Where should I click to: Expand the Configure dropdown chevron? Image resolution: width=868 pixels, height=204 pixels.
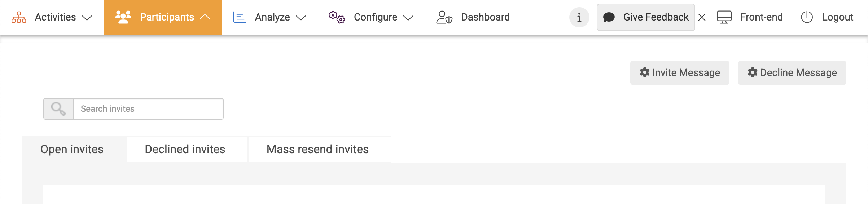point(408,18)
